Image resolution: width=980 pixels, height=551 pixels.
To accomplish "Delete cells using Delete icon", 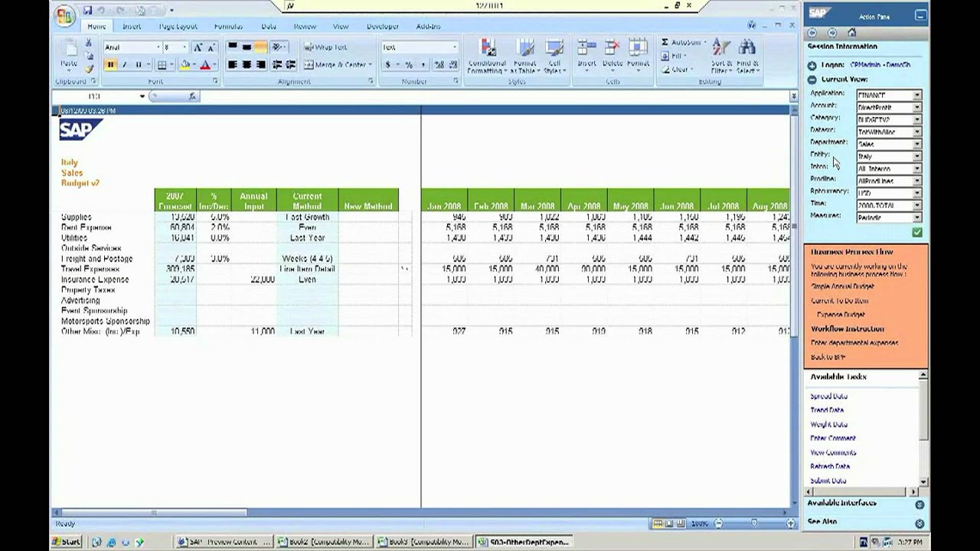I will (x=612, y=55).
